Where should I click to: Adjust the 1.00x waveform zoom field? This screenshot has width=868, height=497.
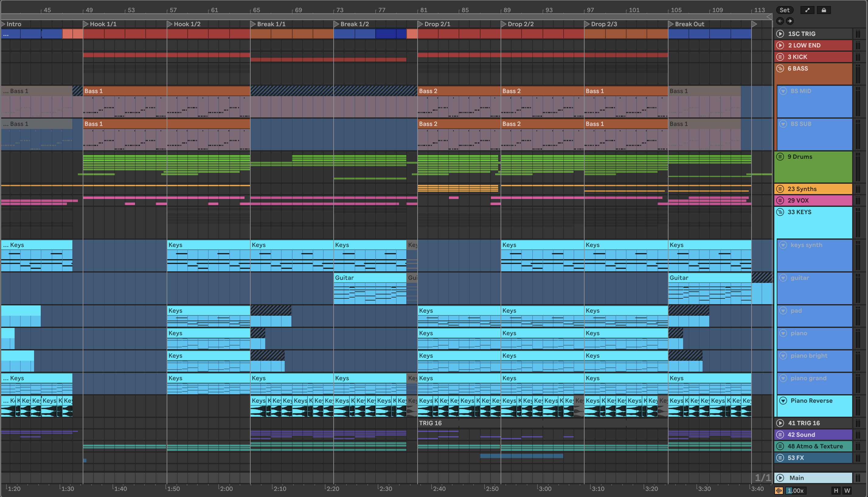click(x=796, y=491)
